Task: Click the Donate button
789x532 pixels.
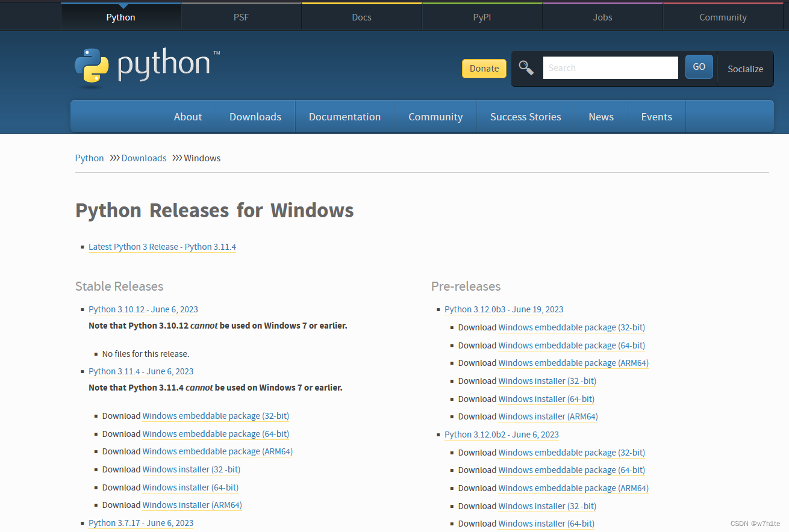Action: click(x=484, y=69)
